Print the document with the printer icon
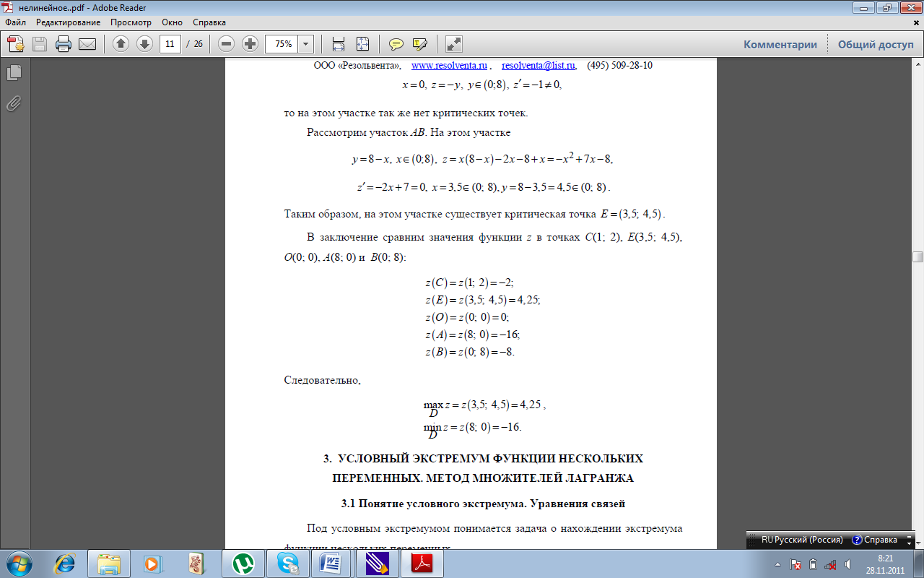The height and width of the screenshot is (578, 924). pos(64,44)
